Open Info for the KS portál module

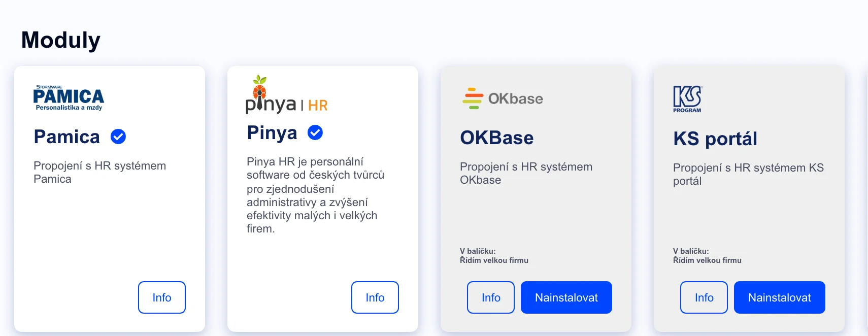point(704,297)
